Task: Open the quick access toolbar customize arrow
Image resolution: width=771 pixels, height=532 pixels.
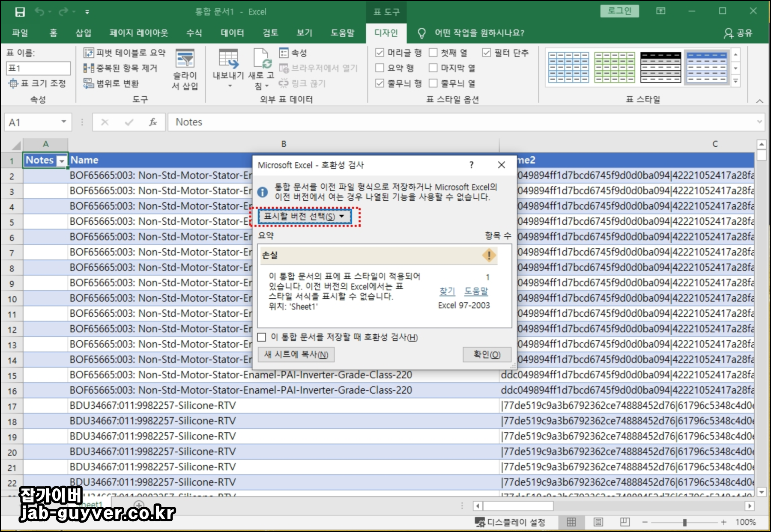Action: pos(87,12)
